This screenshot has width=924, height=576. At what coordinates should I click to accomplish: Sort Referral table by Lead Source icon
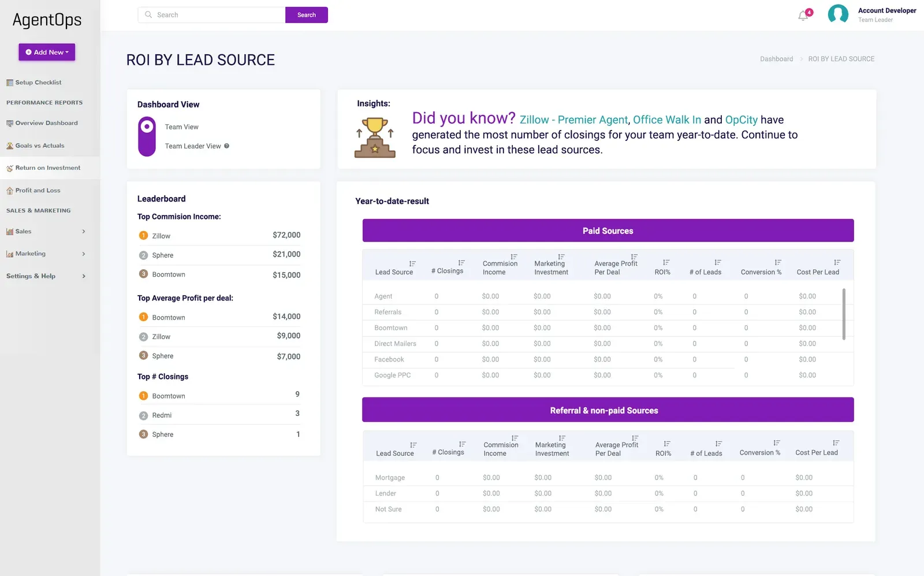pos(413,445)
